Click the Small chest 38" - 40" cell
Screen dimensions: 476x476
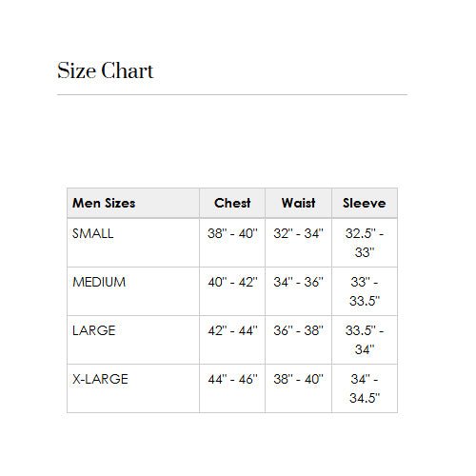232,243
